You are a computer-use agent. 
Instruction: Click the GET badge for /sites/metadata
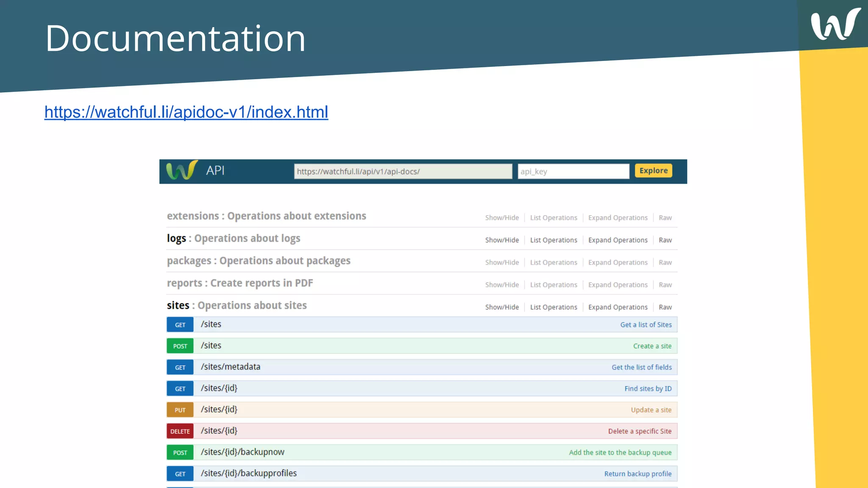[180, 367]
